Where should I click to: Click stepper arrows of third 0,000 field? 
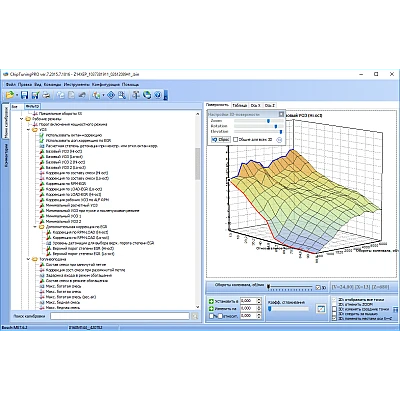click(x=259, y=316)
